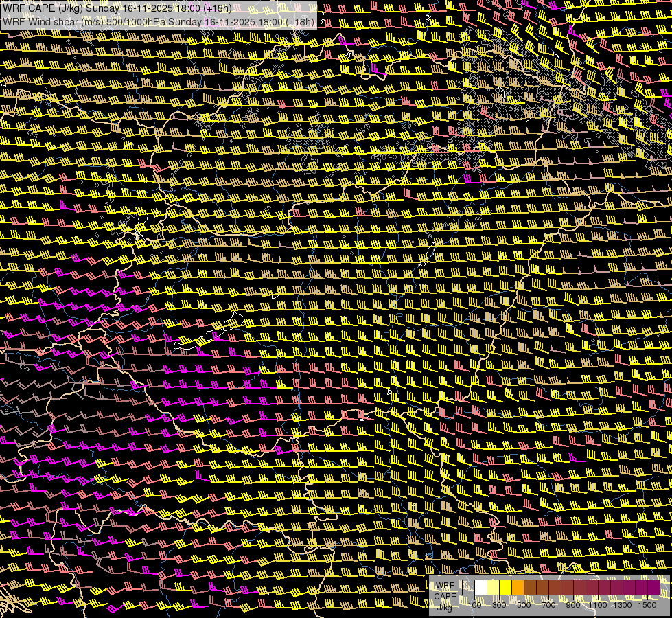Select the final purple CAPE legend swatch
Viewport: 672px width, 618px height.
pos(653,587)
